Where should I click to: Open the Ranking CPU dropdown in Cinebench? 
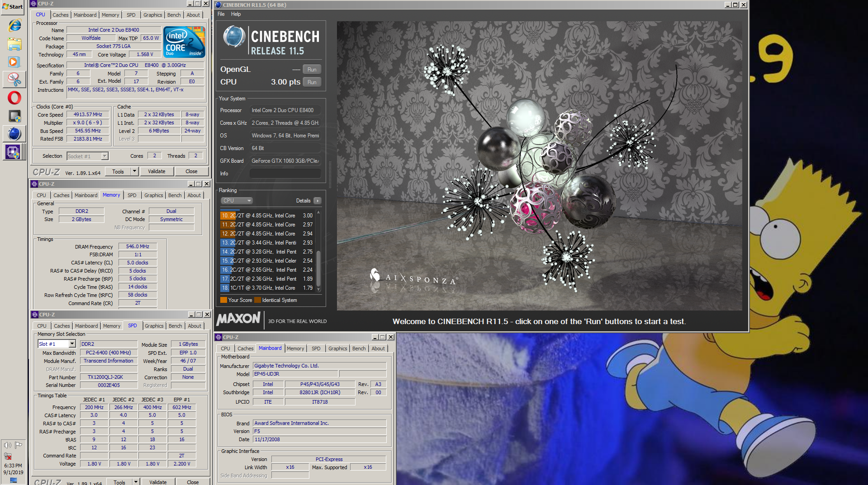237,201
